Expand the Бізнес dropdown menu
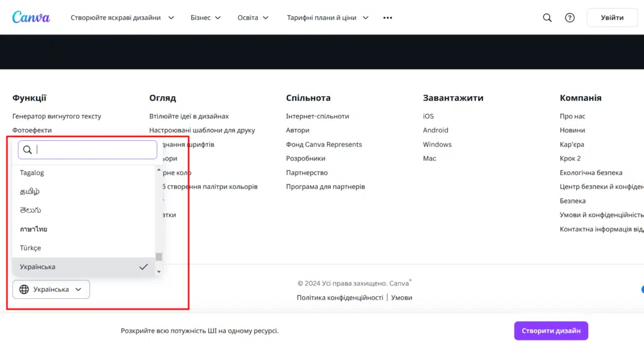 (206, 18)
